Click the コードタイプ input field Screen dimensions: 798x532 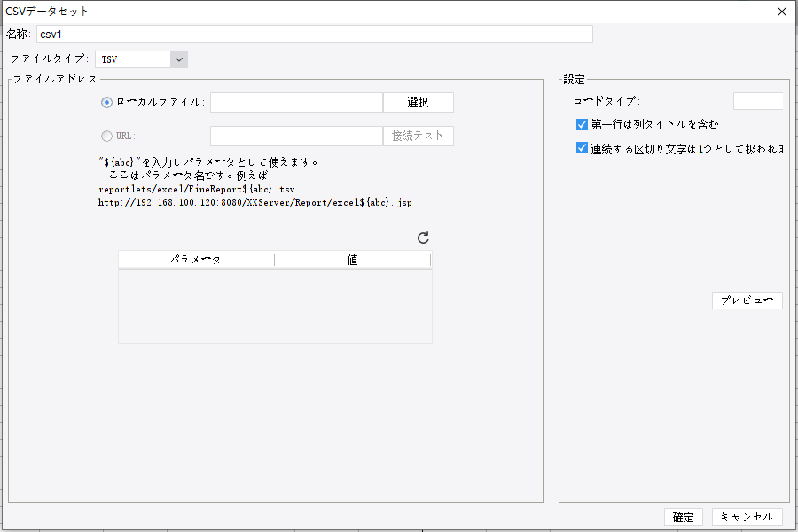[x=758, y=100]
